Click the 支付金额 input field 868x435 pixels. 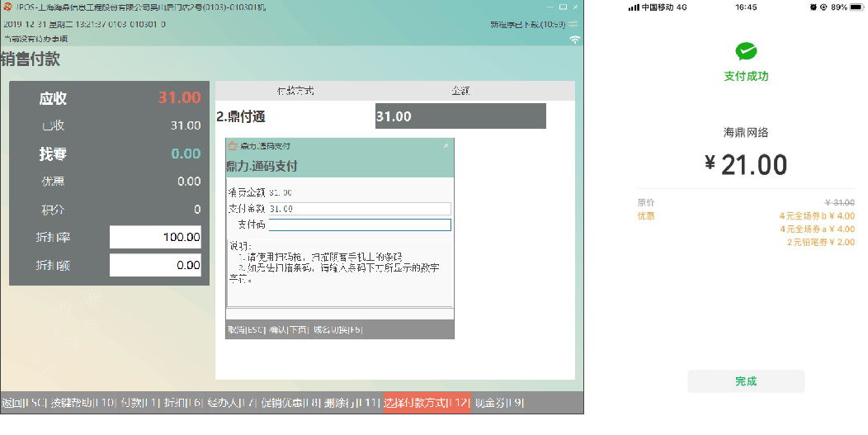point(360,209)
